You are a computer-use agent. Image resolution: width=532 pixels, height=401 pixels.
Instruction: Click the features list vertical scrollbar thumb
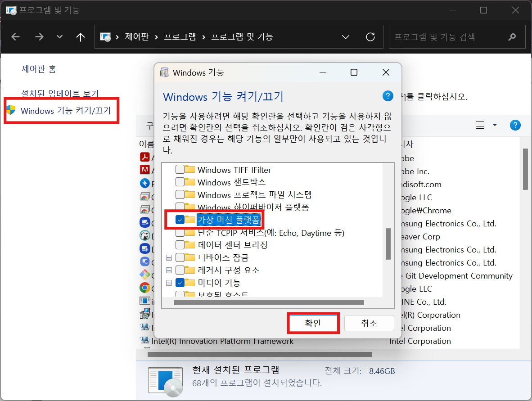point(388,244)
